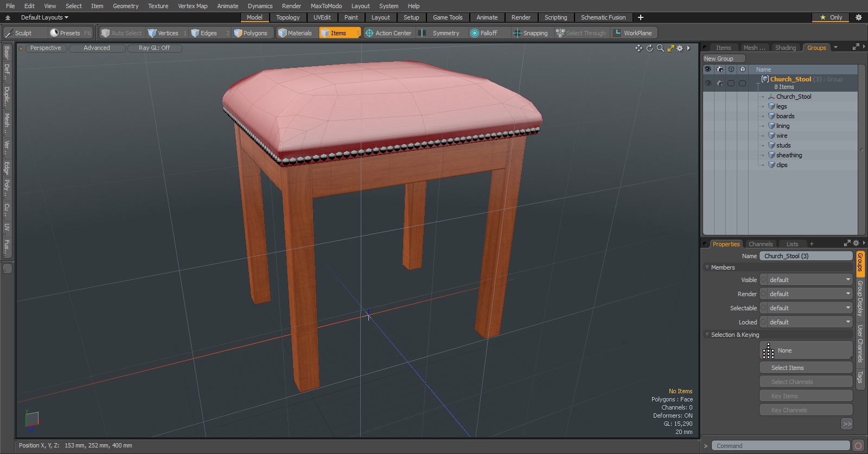Viewport: 868px width, 454px height.
Task: Click the Advanced shading style button
Action: pos(97,48)
